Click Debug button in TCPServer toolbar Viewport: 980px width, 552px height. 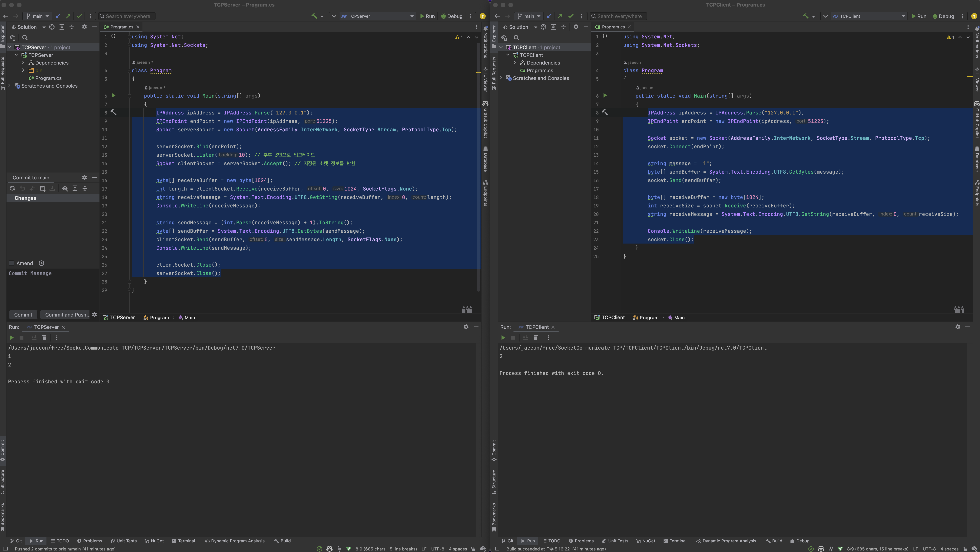[x=452, y=16]
